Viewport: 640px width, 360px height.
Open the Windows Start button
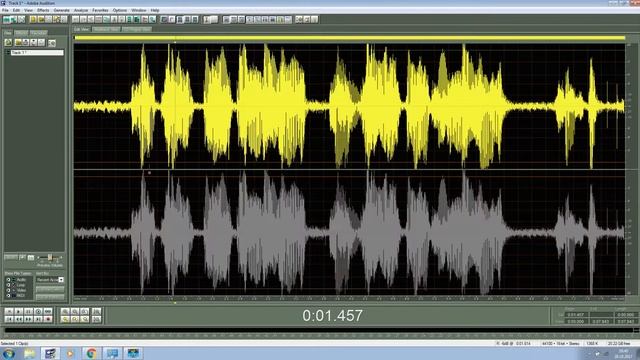pyautogui.click(x=8, y=353)
